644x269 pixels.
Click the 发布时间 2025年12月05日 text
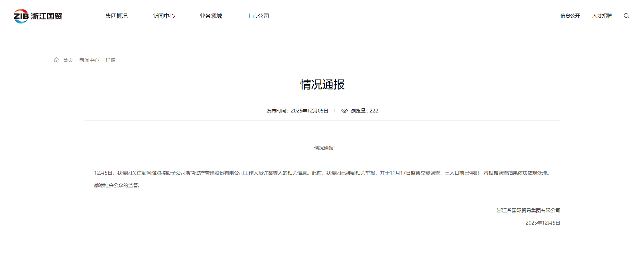297,111
